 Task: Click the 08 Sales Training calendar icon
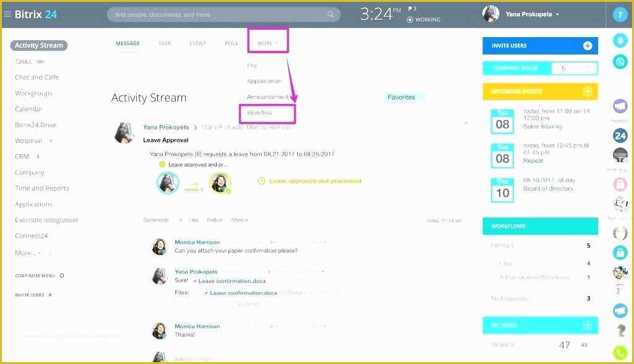pyautogui.click(x=502, y=121)
